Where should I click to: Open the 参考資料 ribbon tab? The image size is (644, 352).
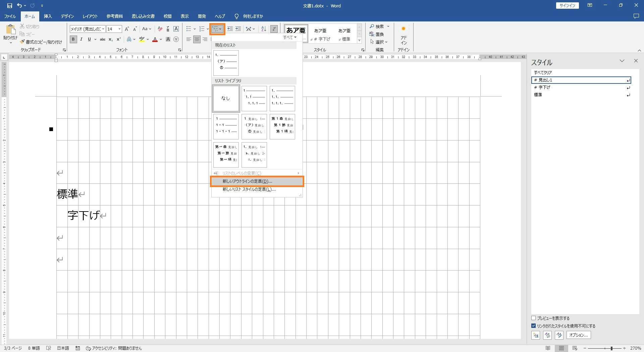(115, 16)
